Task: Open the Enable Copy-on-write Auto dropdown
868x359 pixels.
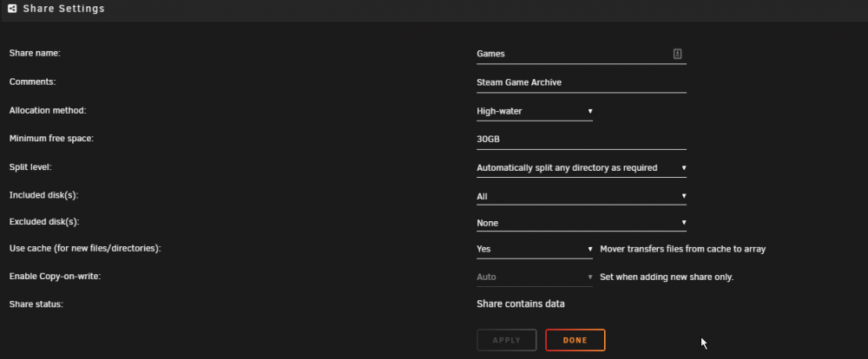Action: [534, 277]
